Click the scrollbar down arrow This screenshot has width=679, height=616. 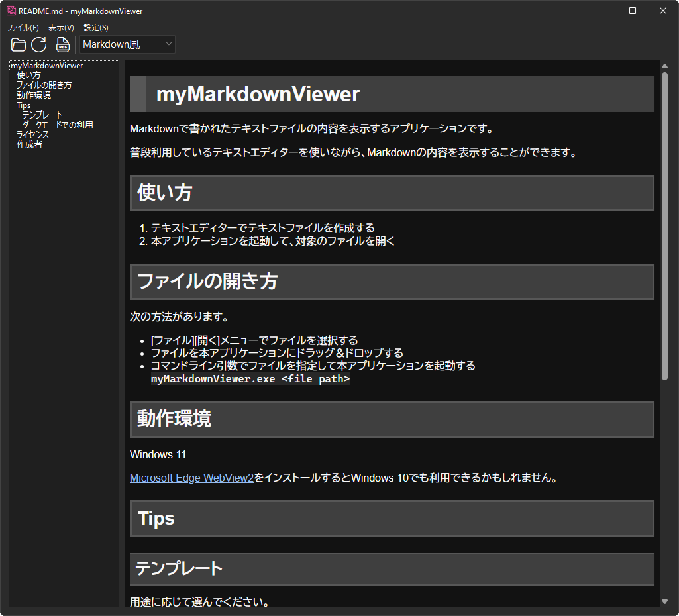point(664,601)
